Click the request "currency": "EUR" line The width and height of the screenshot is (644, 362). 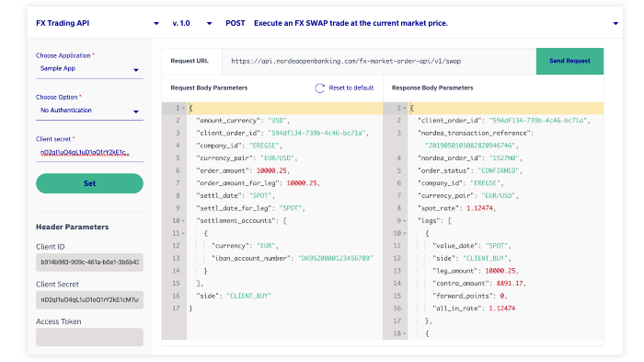[245, 246]
